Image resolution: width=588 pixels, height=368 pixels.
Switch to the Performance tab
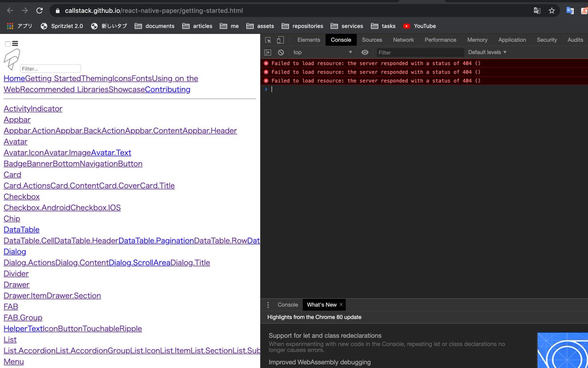(x=441, y=40)
